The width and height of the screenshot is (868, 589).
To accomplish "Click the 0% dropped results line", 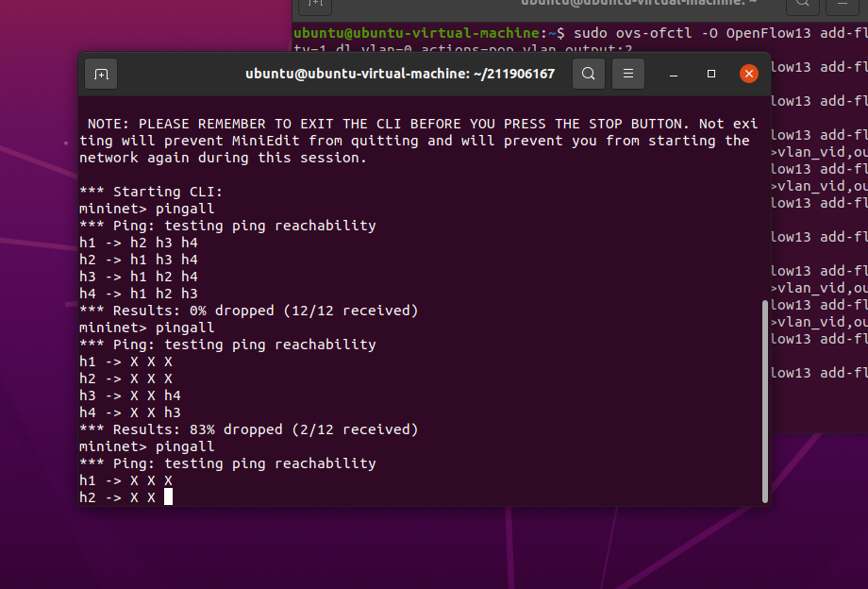I will [248, 311].
